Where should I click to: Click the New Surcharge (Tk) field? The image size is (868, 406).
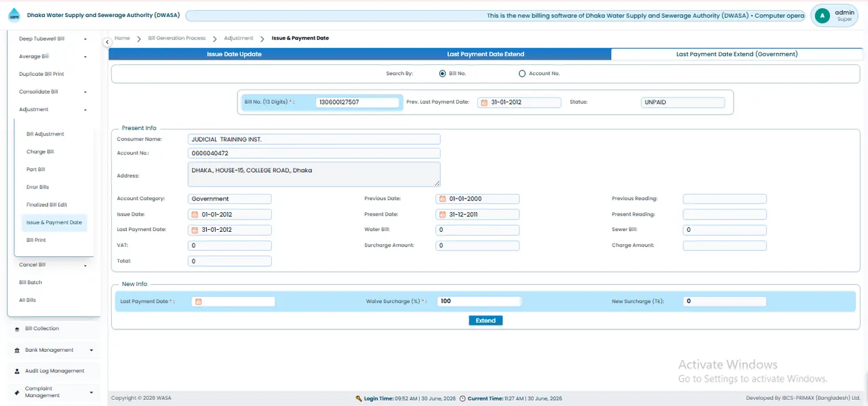[x=725, y=302]
